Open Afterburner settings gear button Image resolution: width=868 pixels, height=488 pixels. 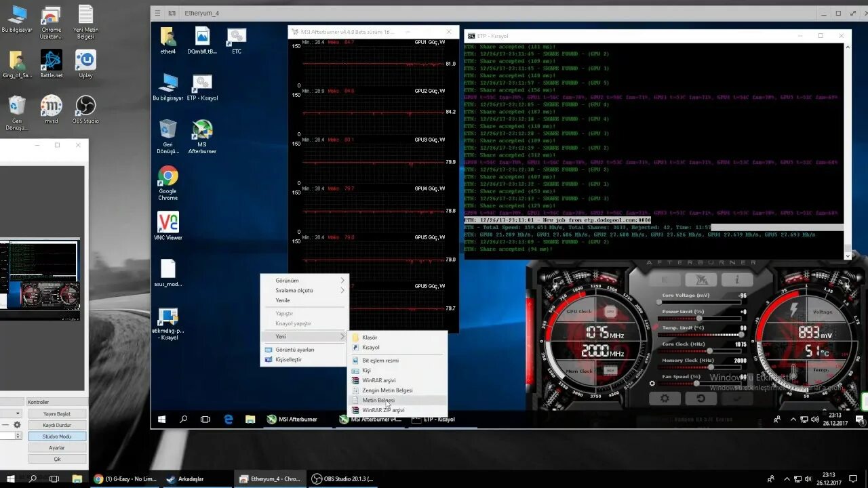[x=665, y=399]
